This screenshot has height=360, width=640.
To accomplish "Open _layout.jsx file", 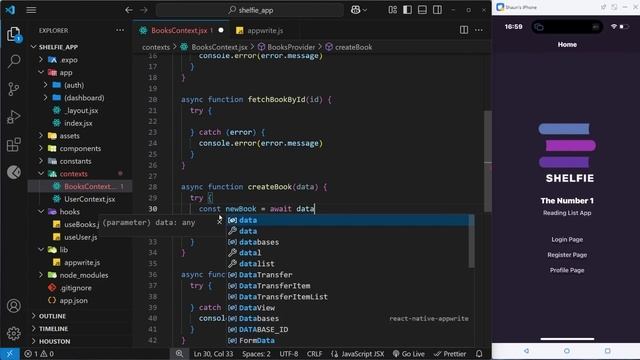I will (80, 110).
